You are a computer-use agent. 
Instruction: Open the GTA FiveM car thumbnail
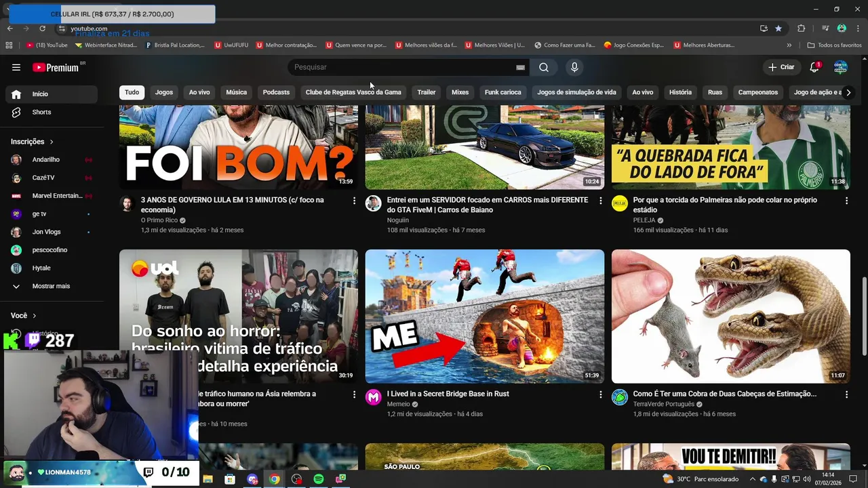click(x=484, y=147)
